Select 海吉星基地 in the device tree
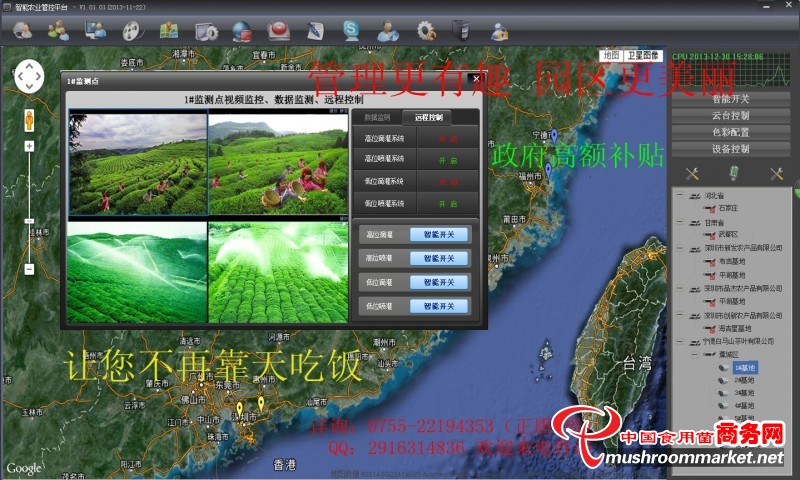 click(735, 329)
